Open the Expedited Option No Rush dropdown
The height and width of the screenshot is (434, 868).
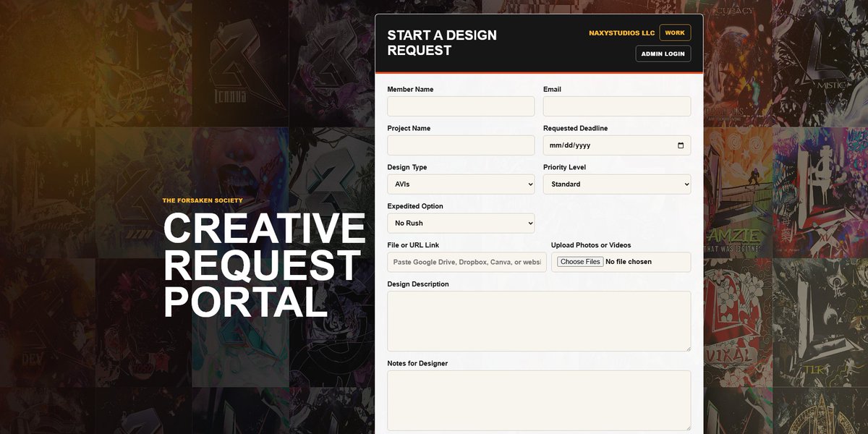[x=461, y=224]
